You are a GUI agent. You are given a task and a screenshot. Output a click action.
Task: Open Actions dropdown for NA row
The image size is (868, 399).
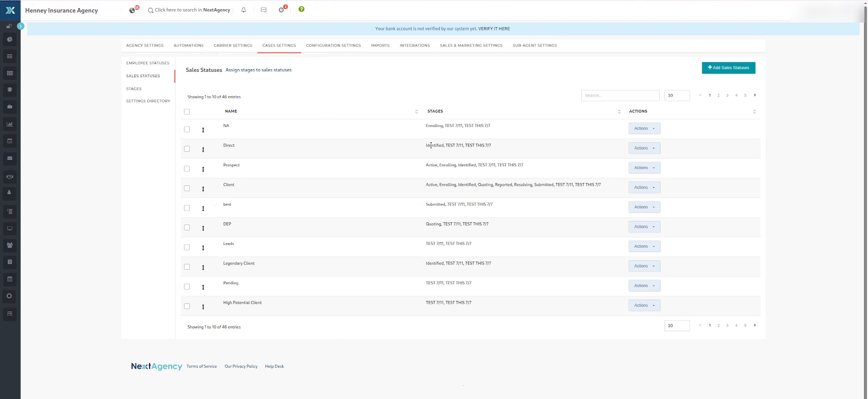644,128
